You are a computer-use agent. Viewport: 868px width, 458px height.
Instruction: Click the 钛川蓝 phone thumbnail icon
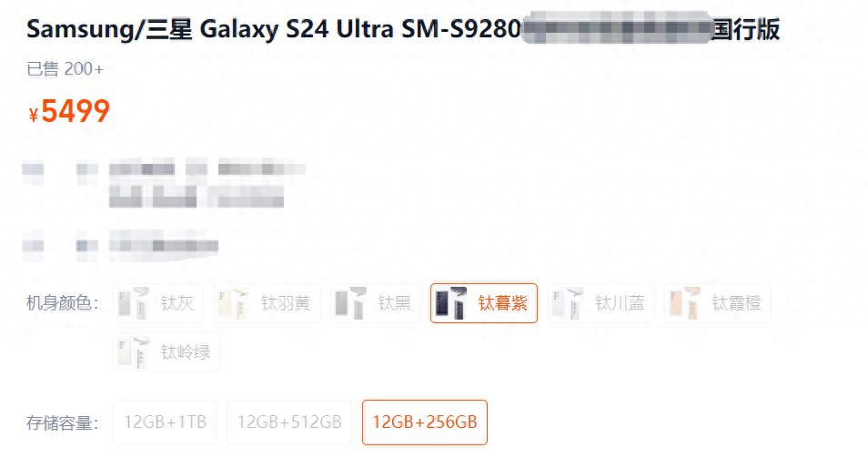(x=569, y=303)
